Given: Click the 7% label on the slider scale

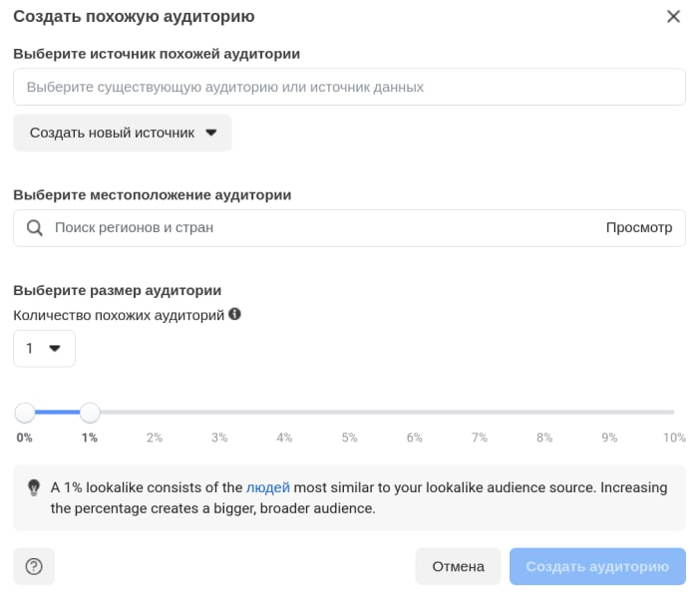Looking at the screenshot, I should 480,438.
